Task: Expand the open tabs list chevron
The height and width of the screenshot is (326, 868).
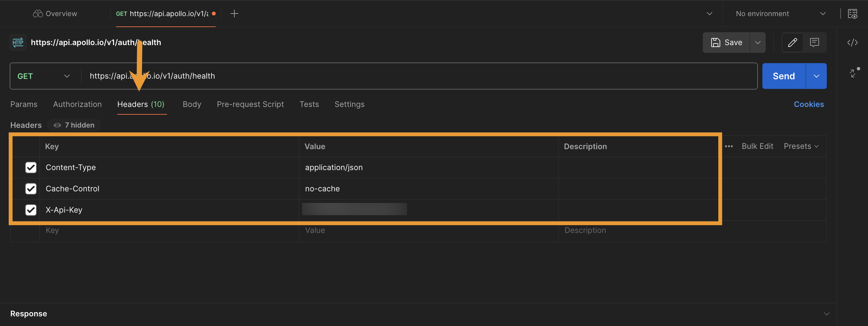Action: tap(709, 14)
